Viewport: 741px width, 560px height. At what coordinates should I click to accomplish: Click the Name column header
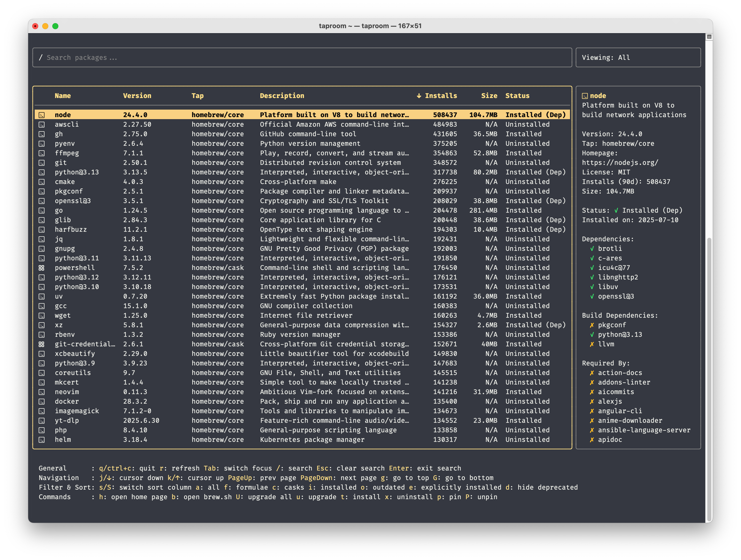(63, 96)
